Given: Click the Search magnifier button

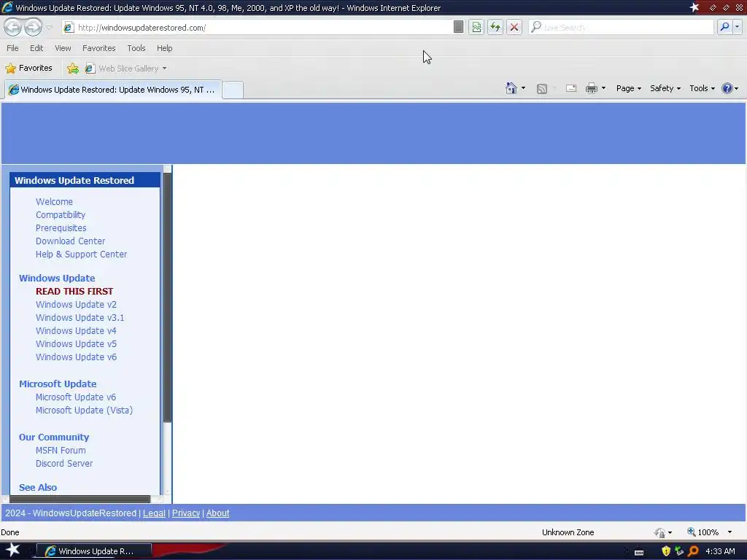Looking at the screenshot, I should coord(724,27).
